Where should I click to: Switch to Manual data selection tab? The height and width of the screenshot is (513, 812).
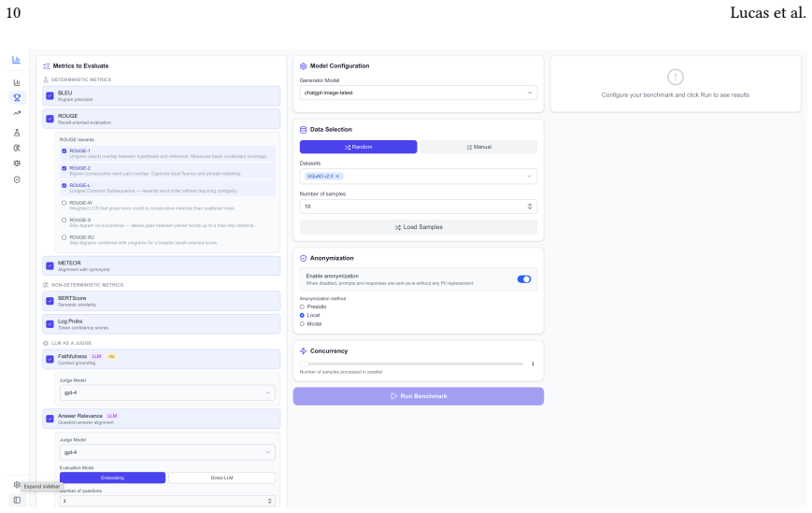tap(478, 147)
